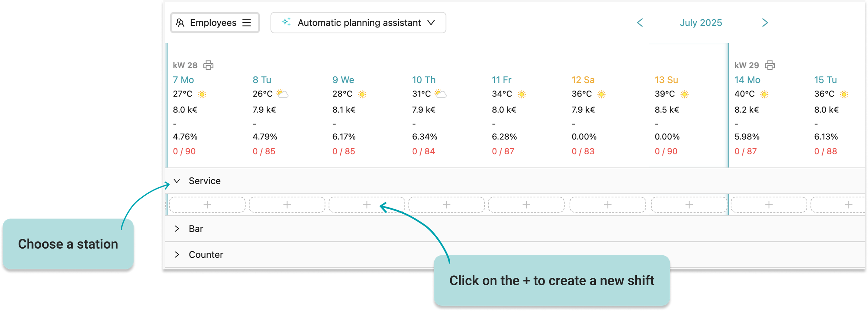Select the 8 Tu day header
The height and width of the screenshot is (311, 868).
click(x=262, y=80)
